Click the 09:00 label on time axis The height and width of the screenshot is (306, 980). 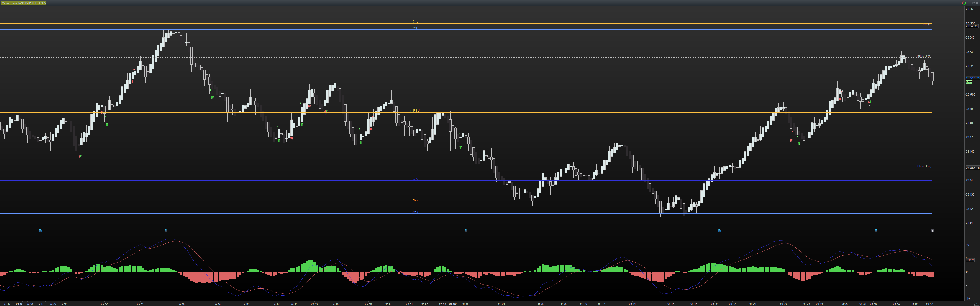(x=453, y=304)
